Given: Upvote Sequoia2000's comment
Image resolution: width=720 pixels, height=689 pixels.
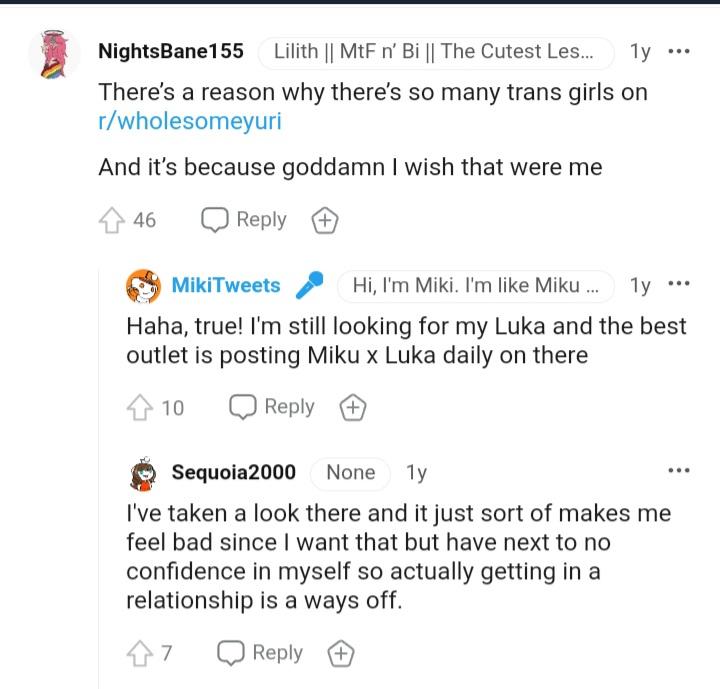Looking at the screenshot, I should pyautogui.click(x=138, y=653).
